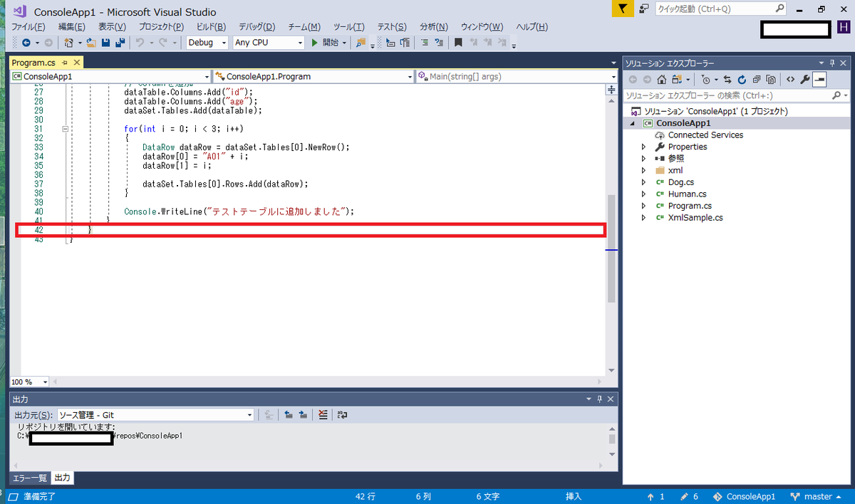Click pending changes pencil count in status bar
This screenshot has height=504, width=855.
click(689, 496)
